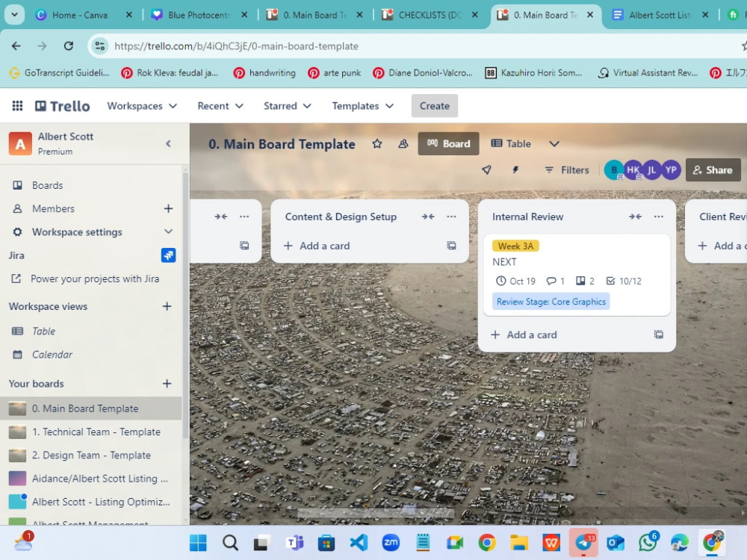Click the Trello logo home link
The height and width of the screenshot is (560, 747).
63,106
